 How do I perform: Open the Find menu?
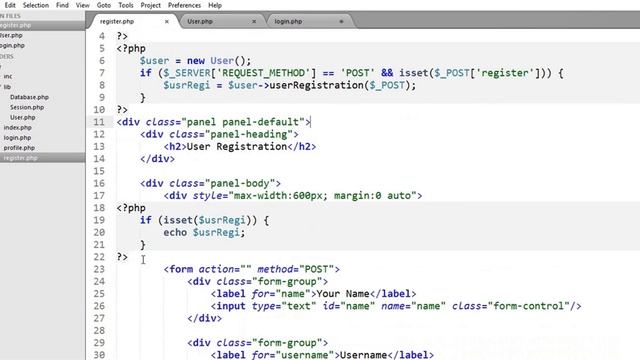pyautogui.click(x=62, y=5)
